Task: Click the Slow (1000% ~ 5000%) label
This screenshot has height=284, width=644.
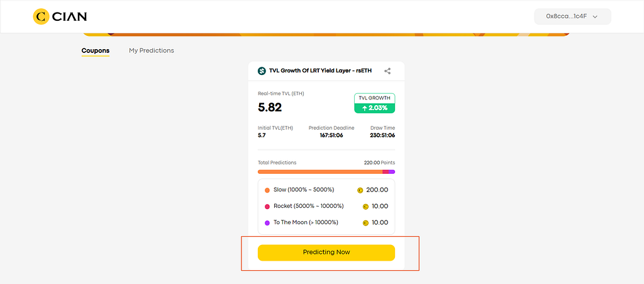Action: click(x=304, y=190)
